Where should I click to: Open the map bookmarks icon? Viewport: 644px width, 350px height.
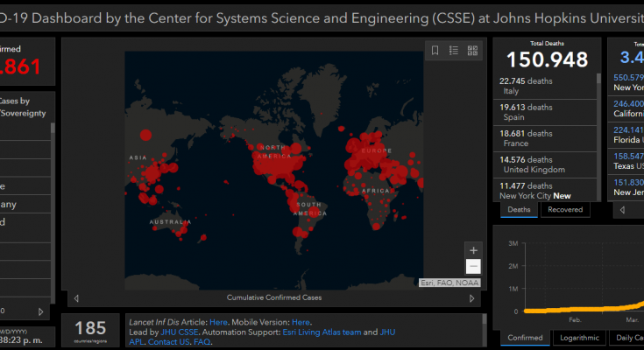[435, 51]
